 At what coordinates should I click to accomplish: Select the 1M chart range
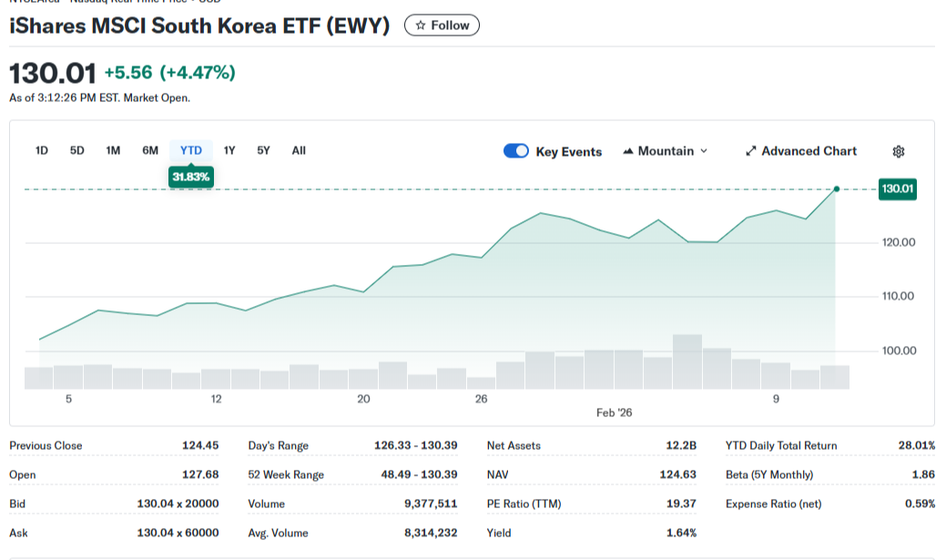113,150
